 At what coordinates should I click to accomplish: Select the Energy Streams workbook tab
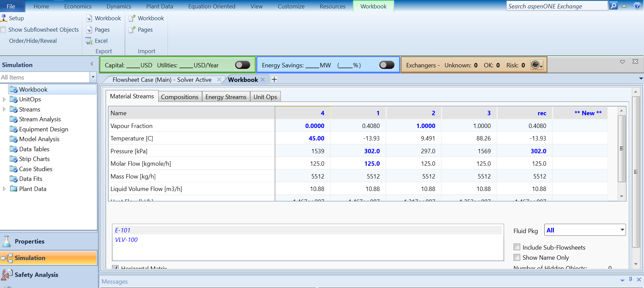226,97
